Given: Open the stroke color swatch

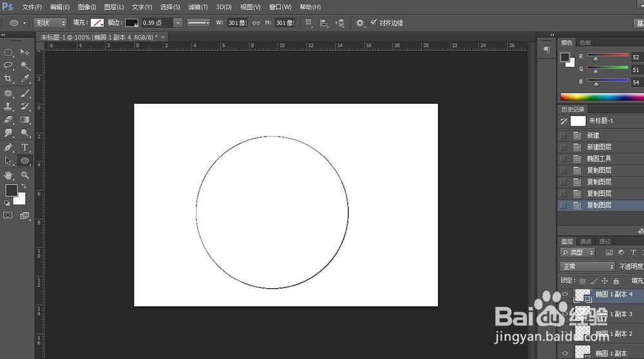Looking at the screenshot, I should tap(131, 23).
